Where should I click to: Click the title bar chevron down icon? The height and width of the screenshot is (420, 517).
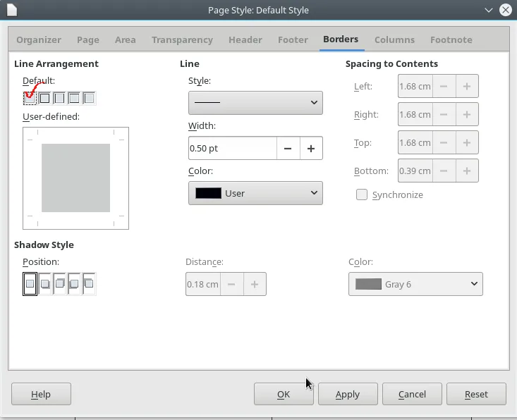[x=489, y=10]
